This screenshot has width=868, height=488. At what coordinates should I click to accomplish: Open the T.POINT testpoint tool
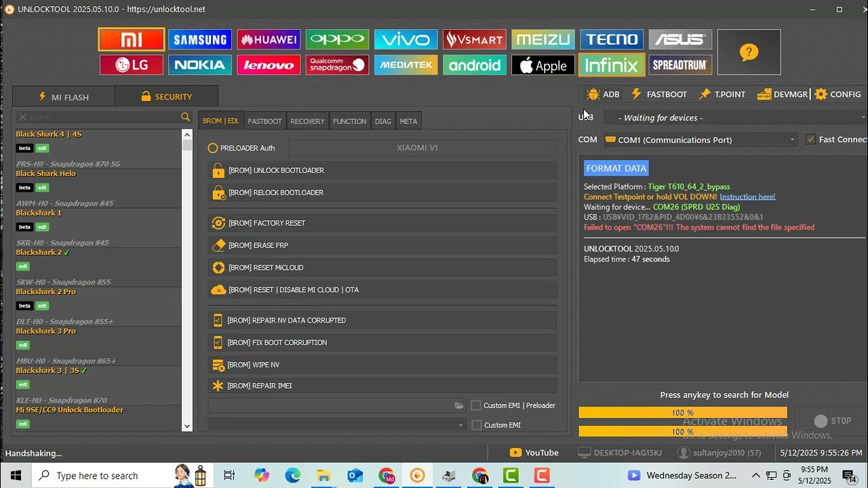[x=722, y=94]
